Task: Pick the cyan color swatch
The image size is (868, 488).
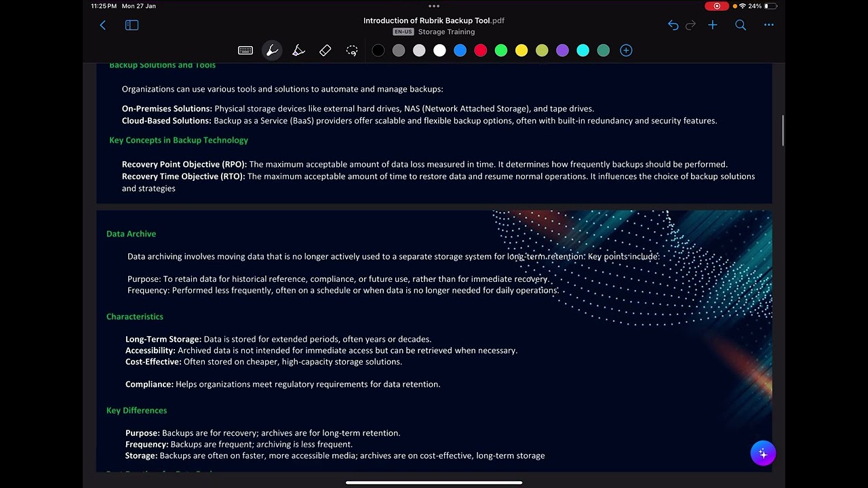Action: pyautogui.click(x=583, y=51)
